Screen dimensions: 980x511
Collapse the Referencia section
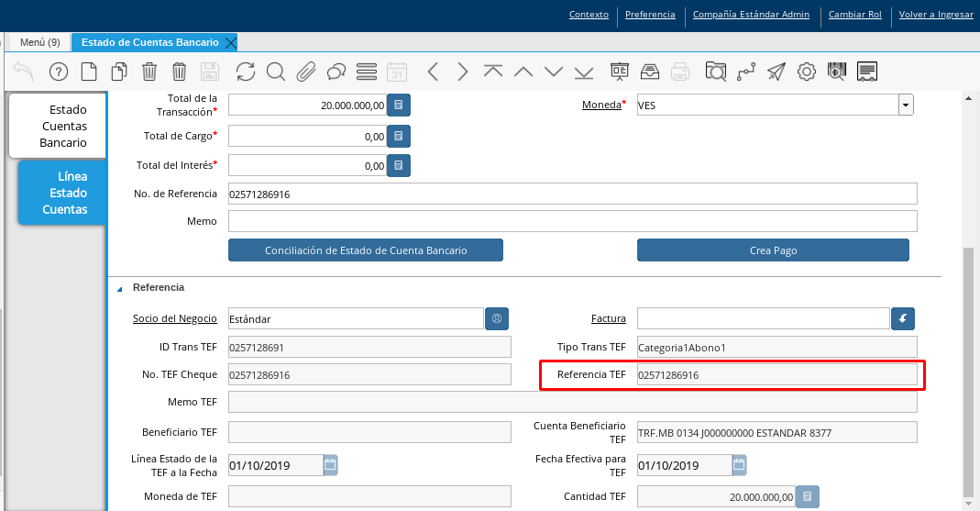pyautogui.click(x=119, y=288)
